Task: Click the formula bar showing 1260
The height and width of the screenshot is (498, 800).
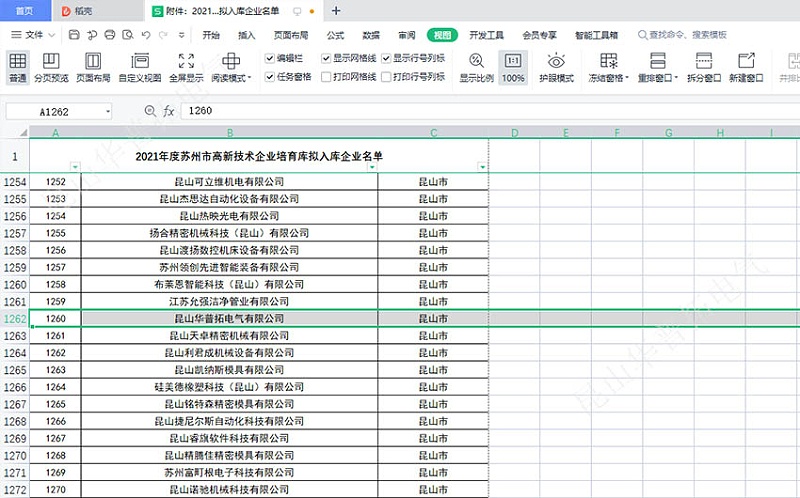Action: [490, 111]
